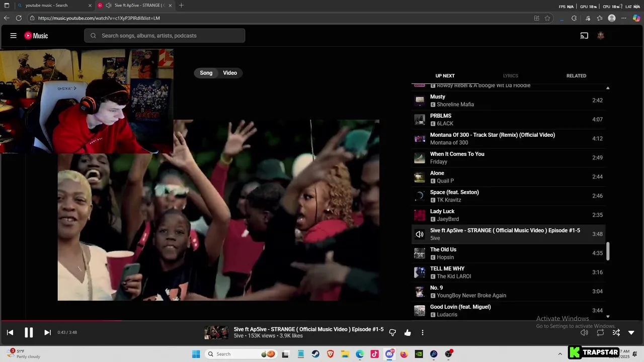Seek using the song progress bar
Viewport: 644px width, 362px height.
click(322, 320)
